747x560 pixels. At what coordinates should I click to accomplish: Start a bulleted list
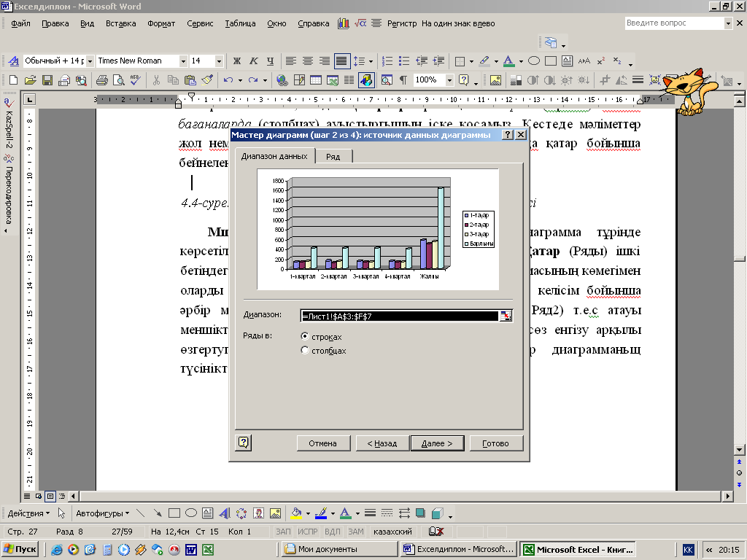(404, 61)
